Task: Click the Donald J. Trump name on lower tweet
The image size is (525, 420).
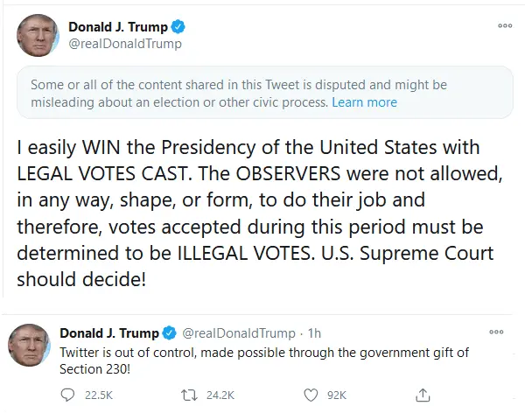Action: pos(108,333)
